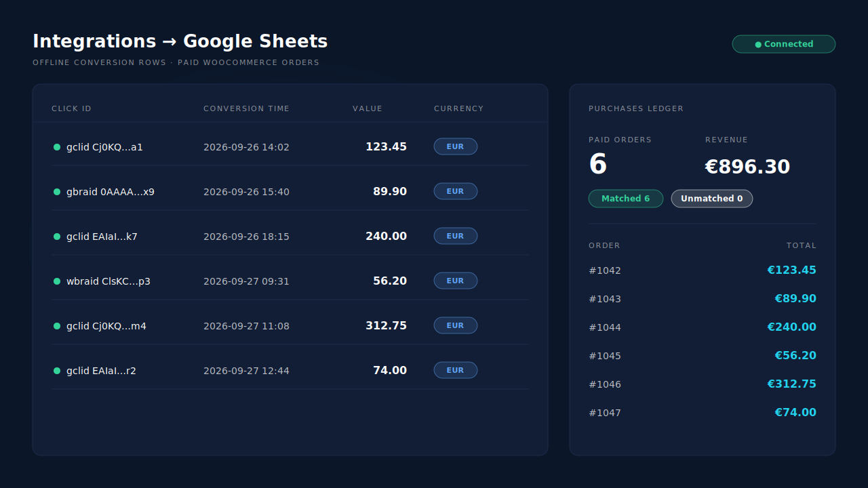The height and width of the screenshot is (488, 868).
Task: Click the Integrations → Google Sheets heading
Action: tap(180, 41)
